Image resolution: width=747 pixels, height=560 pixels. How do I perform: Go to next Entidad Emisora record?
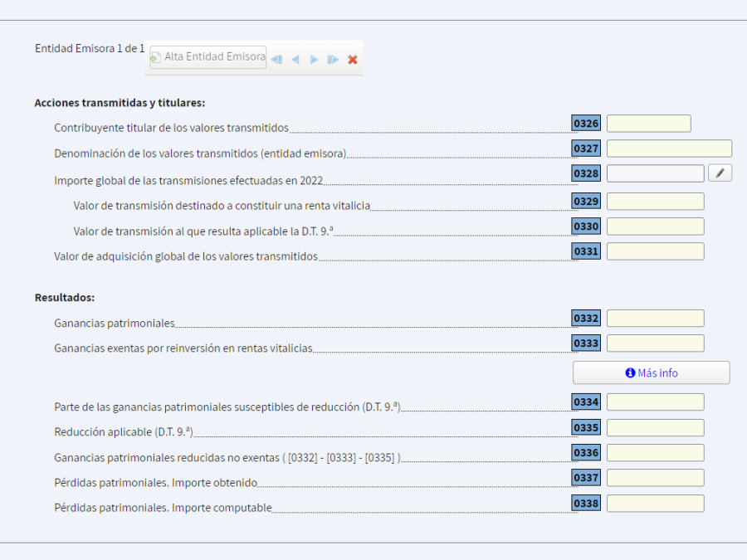point(314,60)
